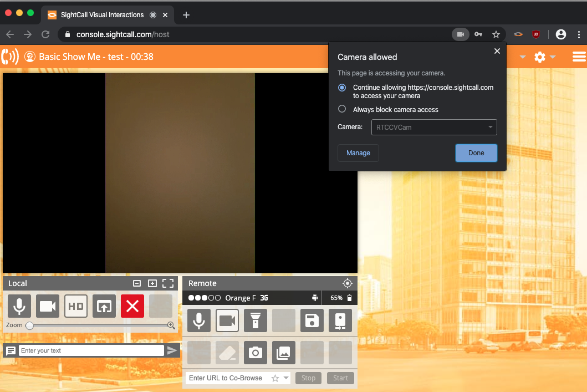Open the settings gear menu

click(x=540, y=57)
